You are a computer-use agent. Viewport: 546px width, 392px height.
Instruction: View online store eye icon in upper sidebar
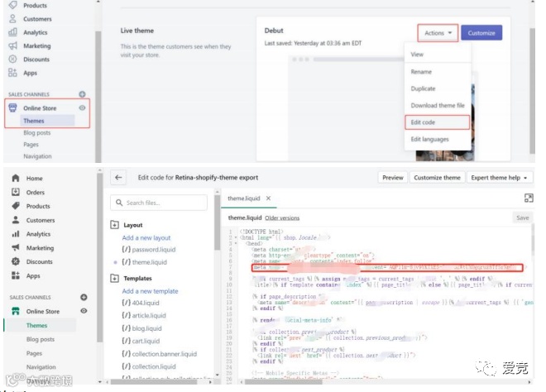coord(82,108)
